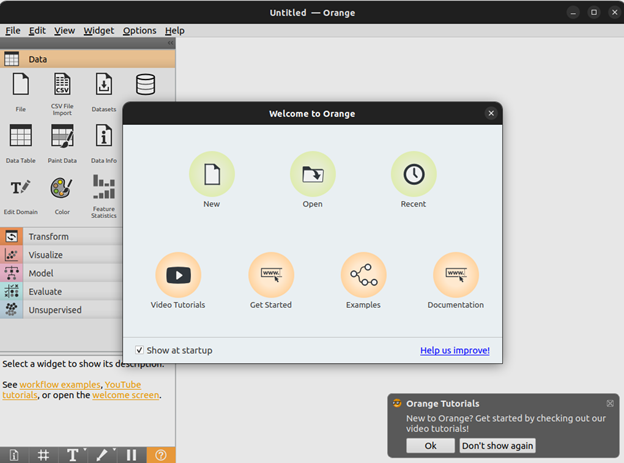
Task: Expand the Transform category
Action: pos(61,236)
